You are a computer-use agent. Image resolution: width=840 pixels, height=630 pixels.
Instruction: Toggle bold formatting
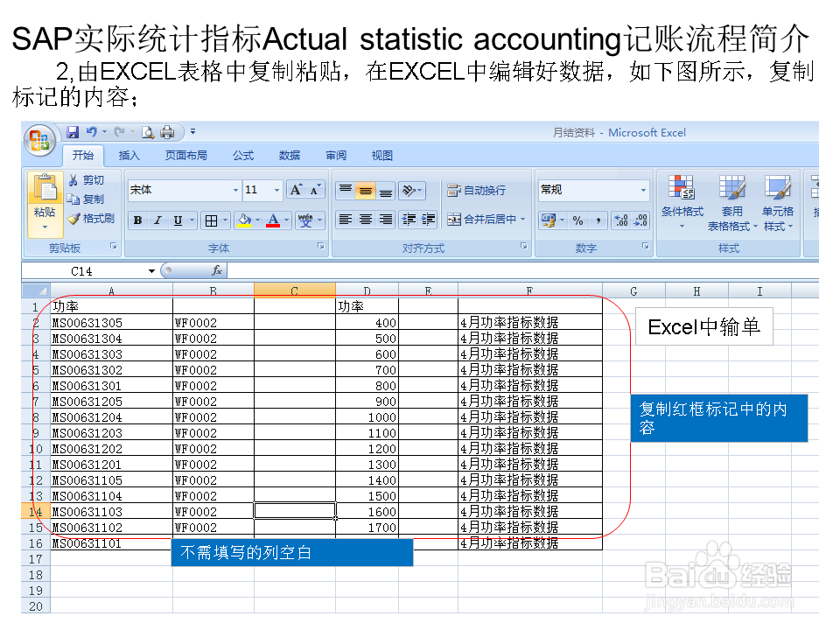(137, 220)
